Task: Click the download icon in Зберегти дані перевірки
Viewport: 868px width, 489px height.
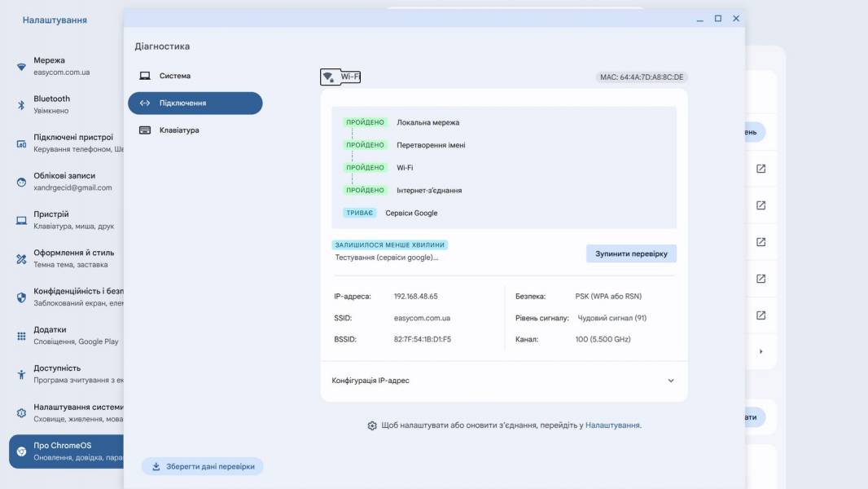Action: click(156, 466)
